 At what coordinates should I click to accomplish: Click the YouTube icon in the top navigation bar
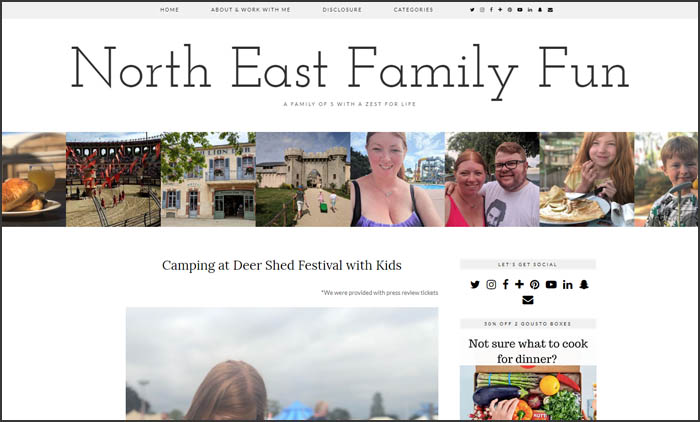click(520, 10)
